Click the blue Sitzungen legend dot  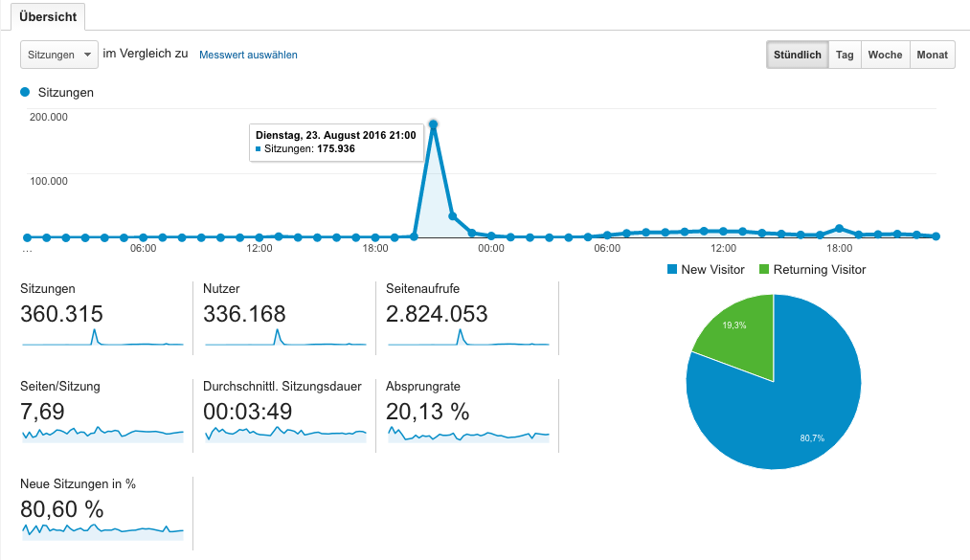25,93
